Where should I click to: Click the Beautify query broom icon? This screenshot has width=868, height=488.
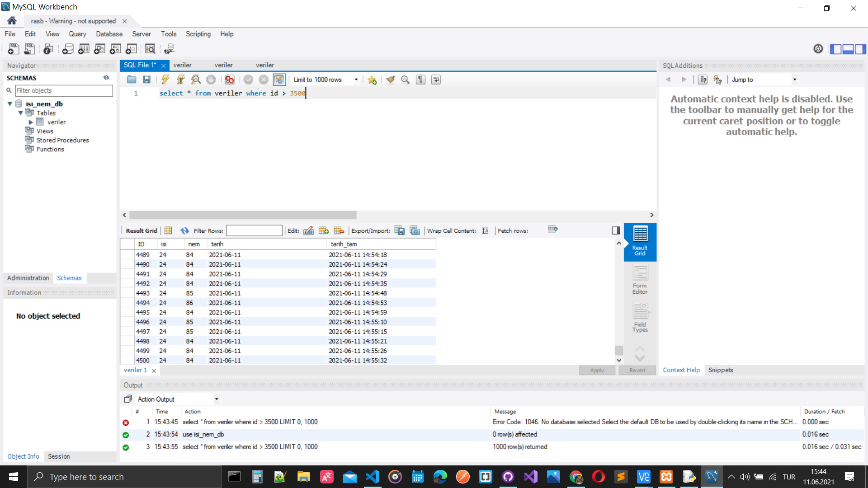390,80
